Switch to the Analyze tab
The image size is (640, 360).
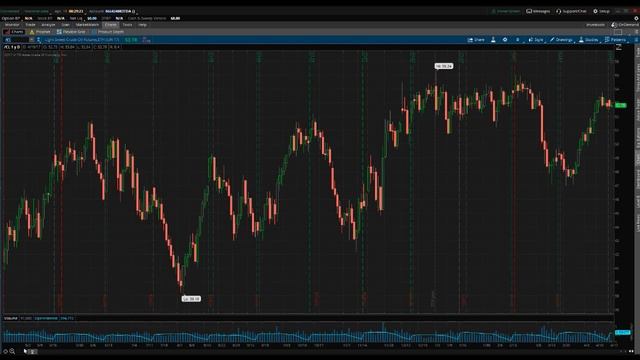click(48, 25)
